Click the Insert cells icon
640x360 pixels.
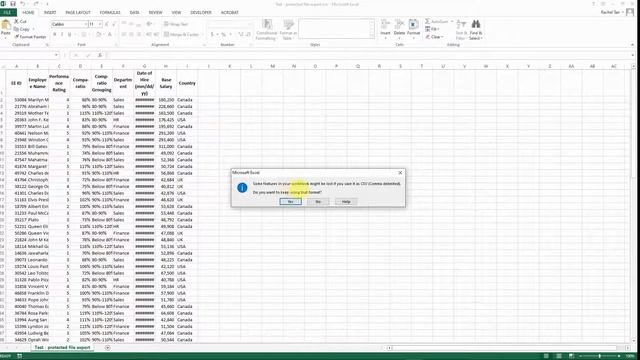(x=385, y=24)
